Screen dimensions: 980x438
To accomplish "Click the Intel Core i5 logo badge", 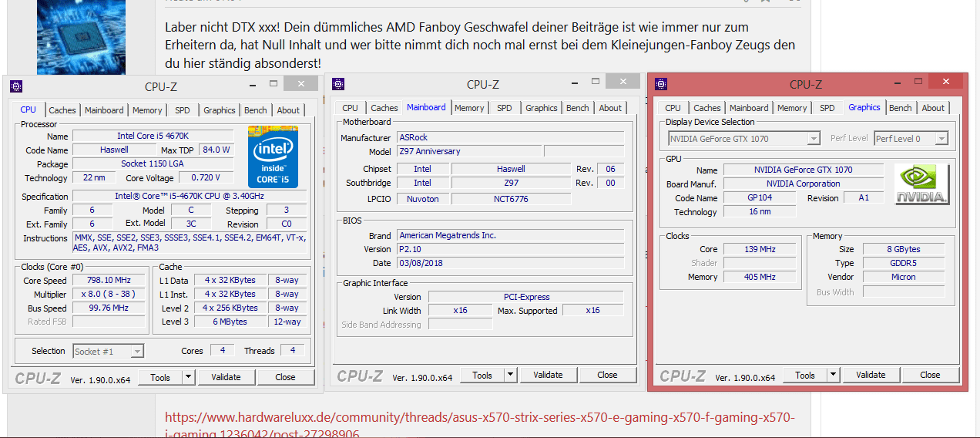I will 273,157.
